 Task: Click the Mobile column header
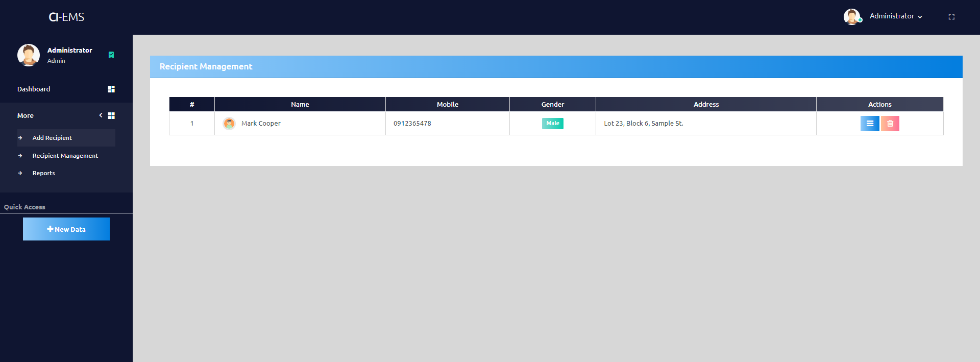click(x=448, y=104)
